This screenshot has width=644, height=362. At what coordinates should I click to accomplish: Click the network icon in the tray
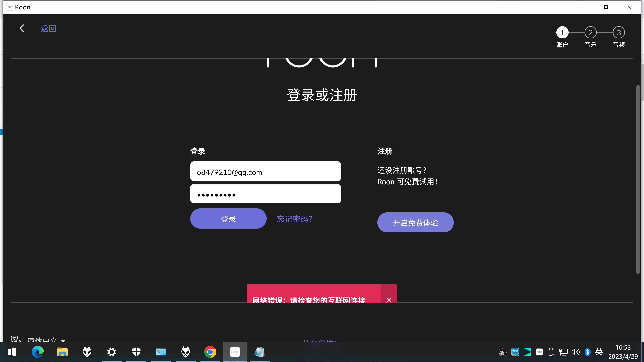[x=563, y=352]
